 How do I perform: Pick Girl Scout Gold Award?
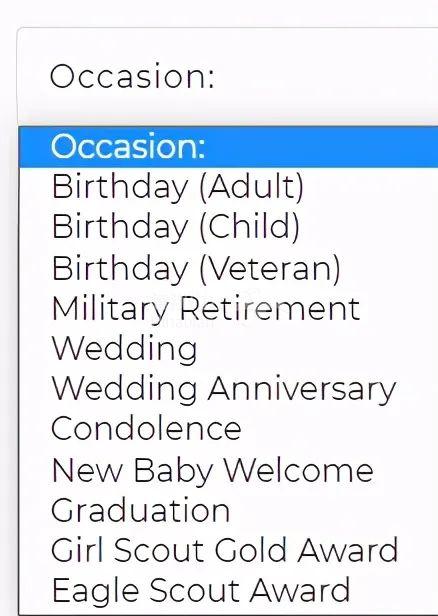(x=229, y=550)
